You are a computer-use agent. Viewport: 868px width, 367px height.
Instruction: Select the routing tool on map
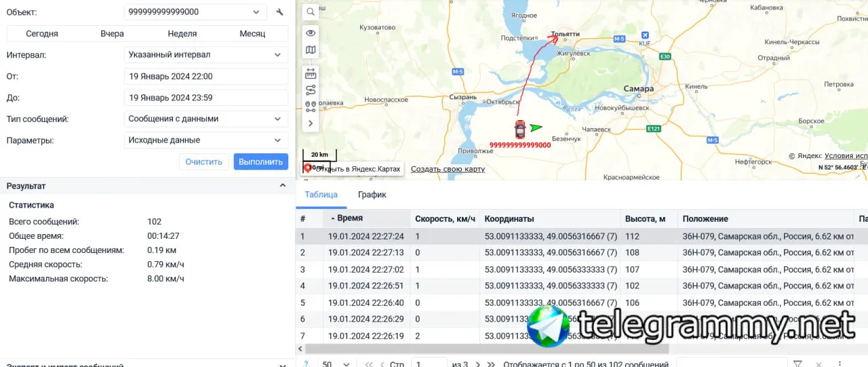point(311,90)
